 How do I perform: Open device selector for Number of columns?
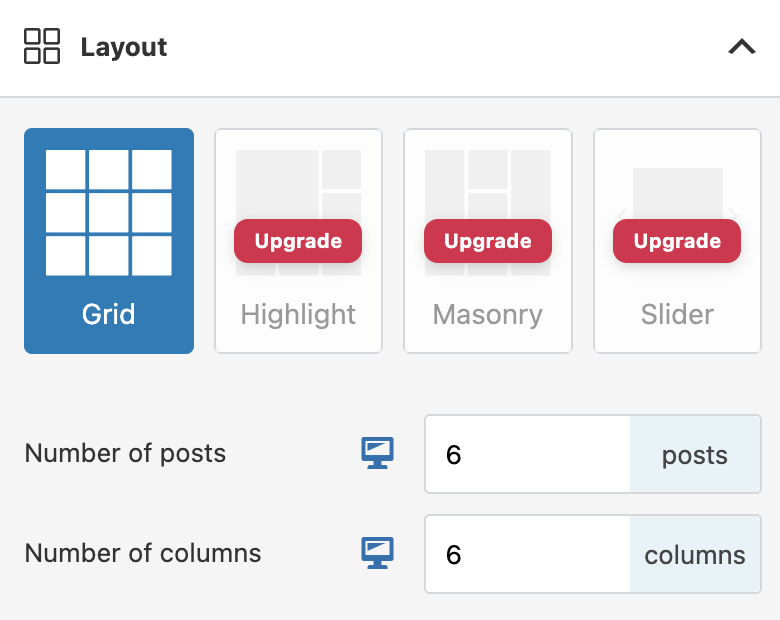[x=377, y=553]
